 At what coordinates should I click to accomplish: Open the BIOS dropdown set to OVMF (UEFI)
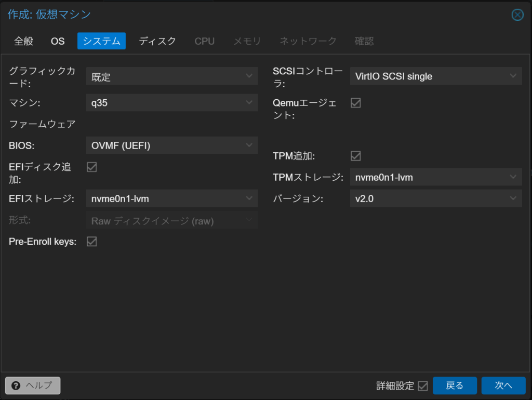[171, 145]
